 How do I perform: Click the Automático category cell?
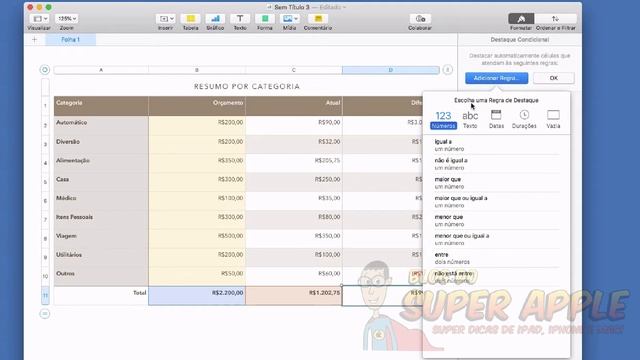[101, 125]
